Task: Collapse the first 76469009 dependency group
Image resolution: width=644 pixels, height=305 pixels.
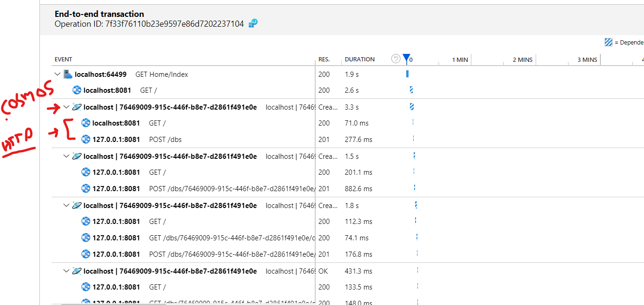Action: [66, 107]
